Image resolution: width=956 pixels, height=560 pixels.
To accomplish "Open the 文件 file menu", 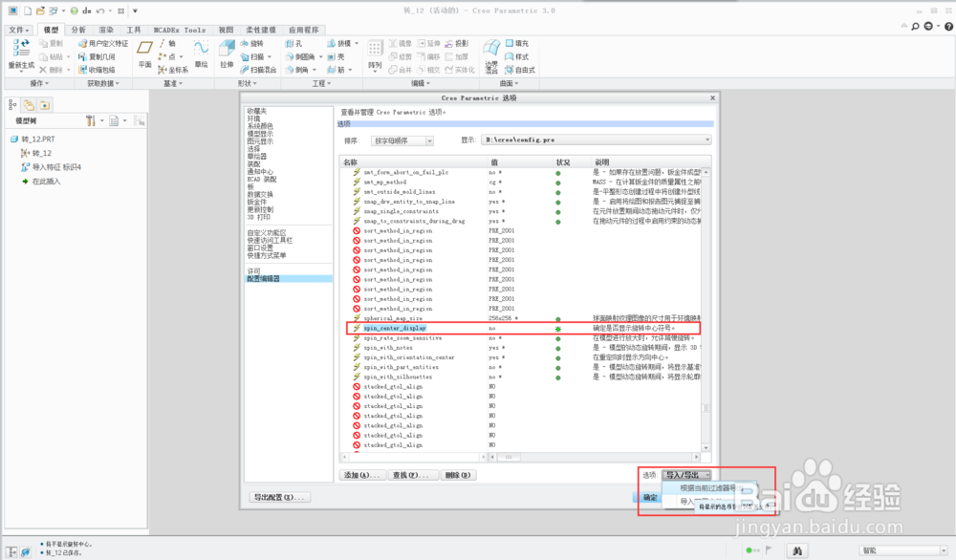I will tap(19, 30).
